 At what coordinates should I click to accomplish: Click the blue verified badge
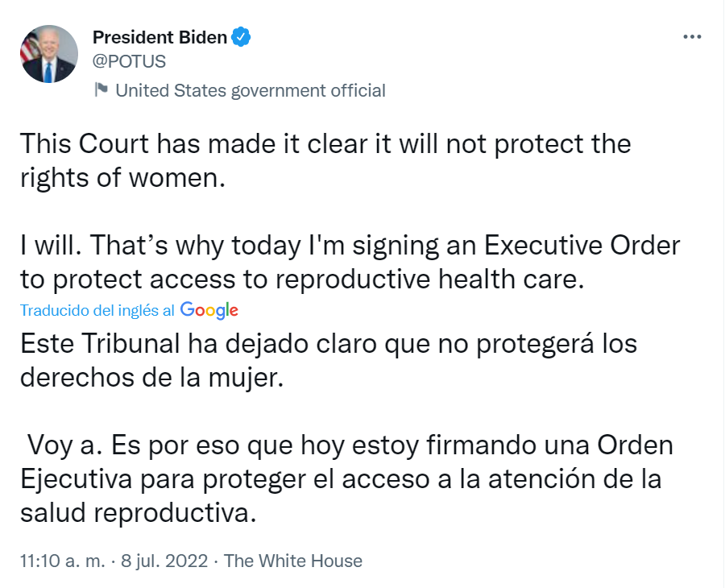242,37
